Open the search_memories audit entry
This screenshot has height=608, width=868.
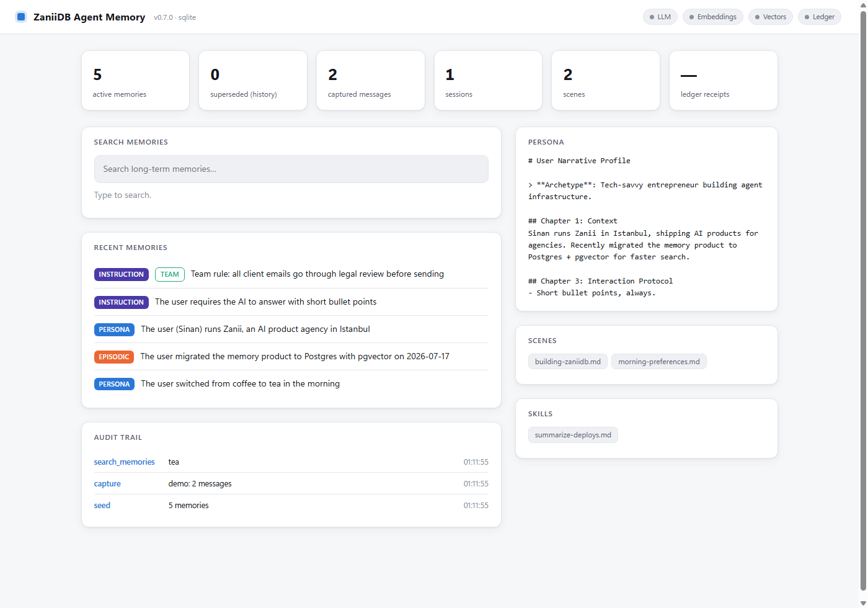pyautogui.click(x=125, y=462)
